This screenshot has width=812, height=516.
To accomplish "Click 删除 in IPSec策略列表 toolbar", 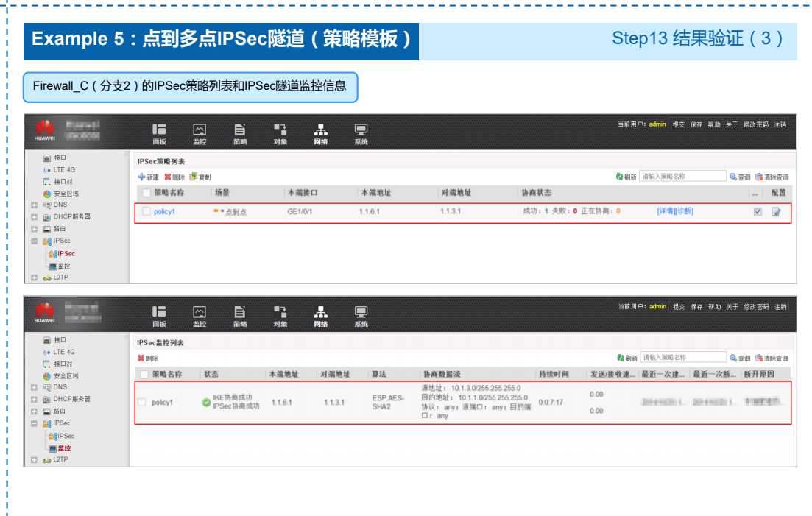I will click(174, 177).
